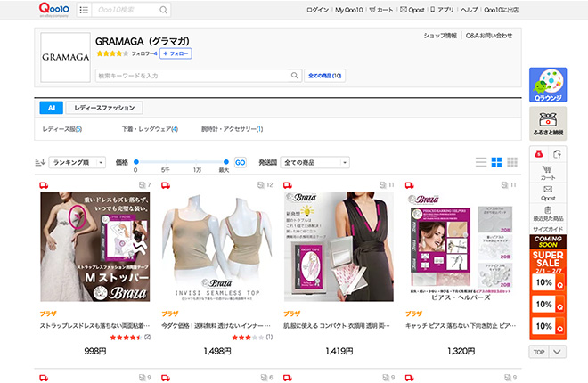The image size is (588, 383).
Task: Open the Qラウンジ banner icon
Action: 548,85
